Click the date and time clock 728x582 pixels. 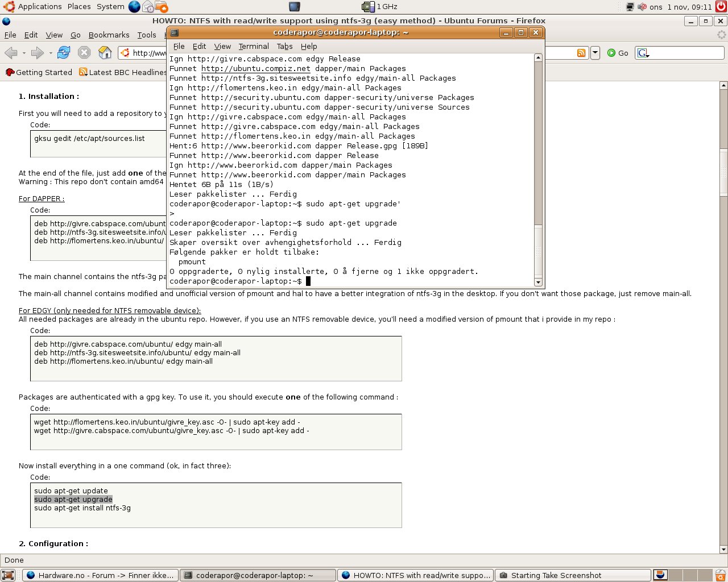click(x=681, y=7)
